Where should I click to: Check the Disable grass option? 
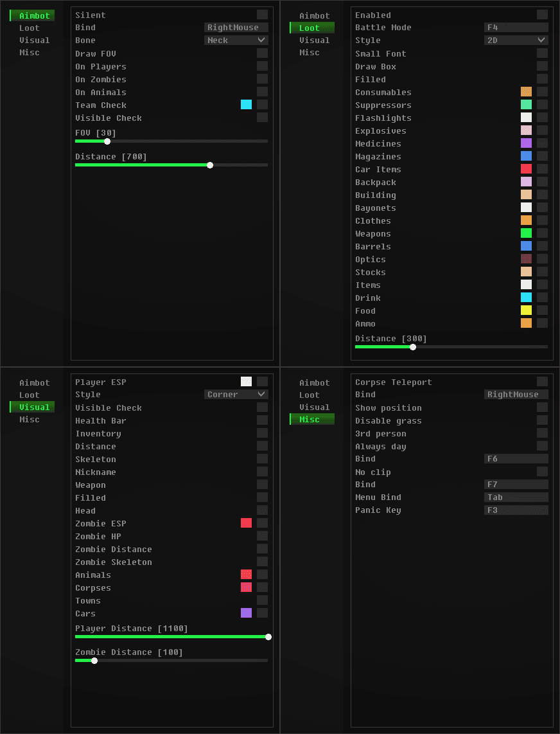(x=542, y=420)
